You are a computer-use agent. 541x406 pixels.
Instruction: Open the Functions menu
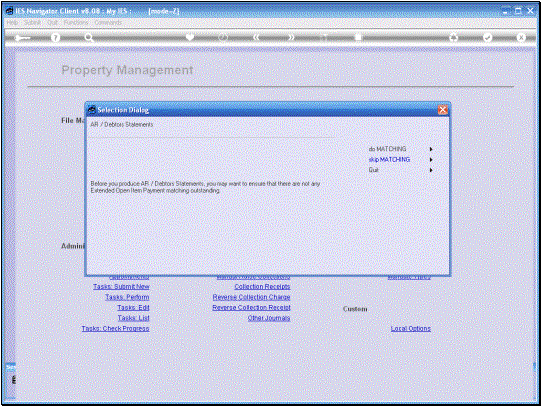(x=76, y=22)
